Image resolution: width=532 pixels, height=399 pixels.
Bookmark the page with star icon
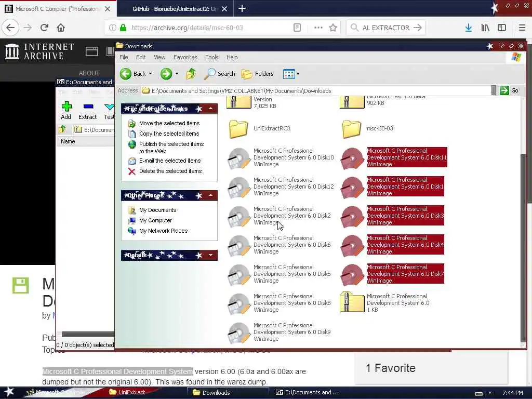[333, 28]
